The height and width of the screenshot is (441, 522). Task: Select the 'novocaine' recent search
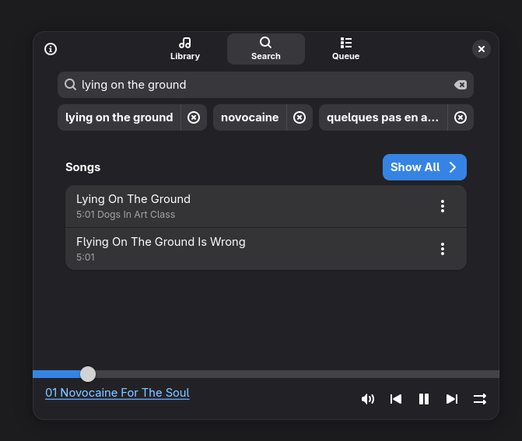click(250, 117)
